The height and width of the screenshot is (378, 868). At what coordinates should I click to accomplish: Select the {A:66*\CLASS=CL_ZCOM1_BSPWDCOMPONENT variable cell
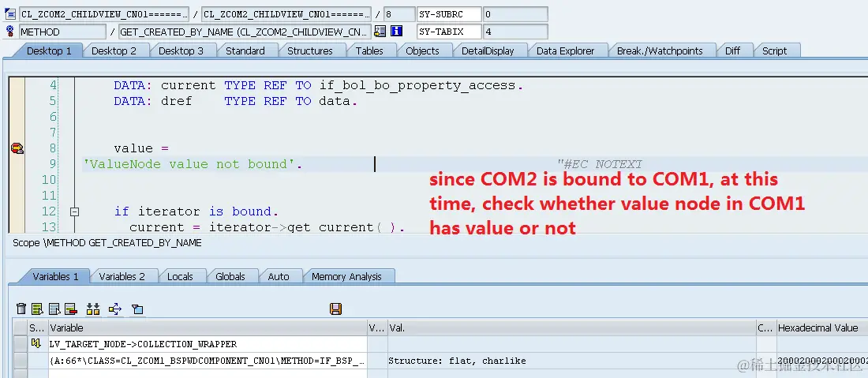[208, 361]
